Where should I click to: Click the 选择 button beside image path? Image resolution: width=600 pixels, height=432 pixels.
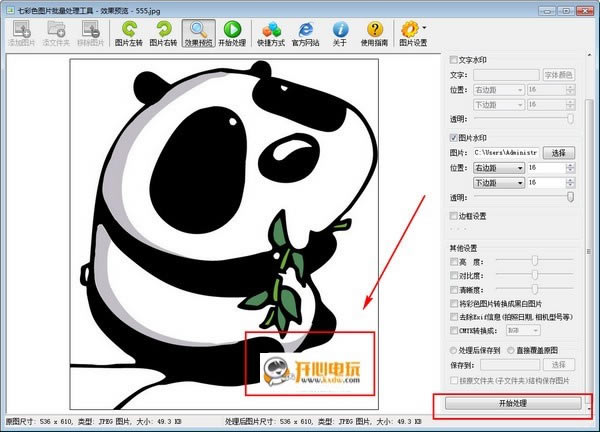(x=559, y=153)
